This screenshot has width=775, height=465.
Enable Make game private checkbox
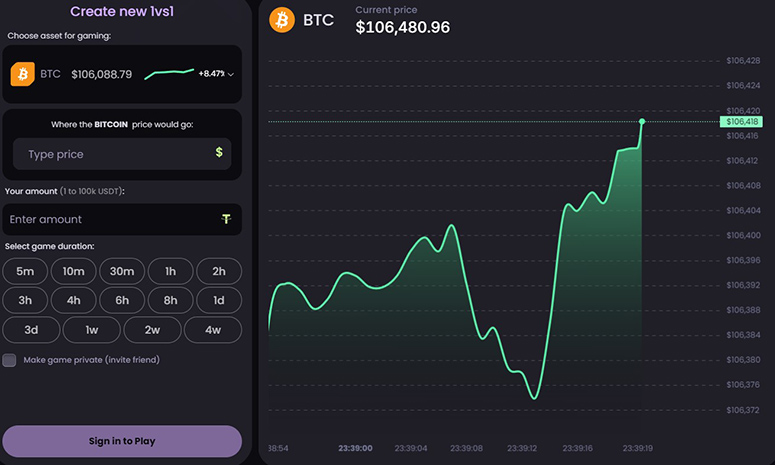pyautogui.click(x=9, y=360)
